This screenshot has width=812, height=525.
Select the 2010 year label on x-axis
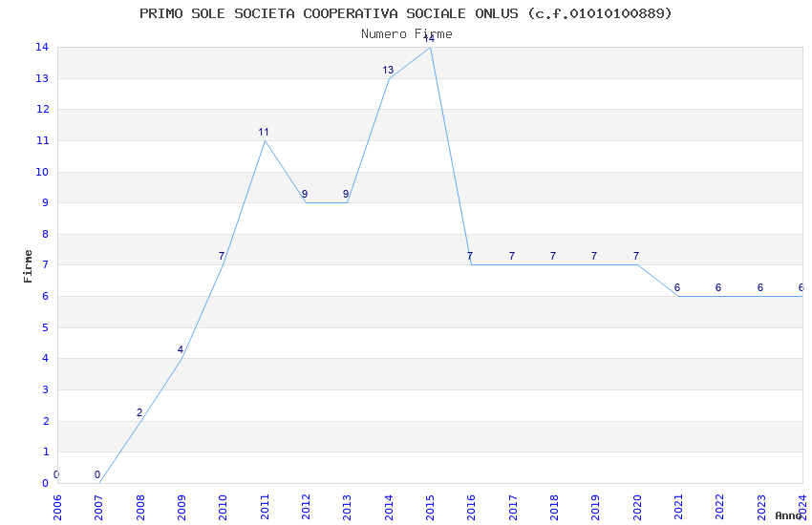(223, 507)
